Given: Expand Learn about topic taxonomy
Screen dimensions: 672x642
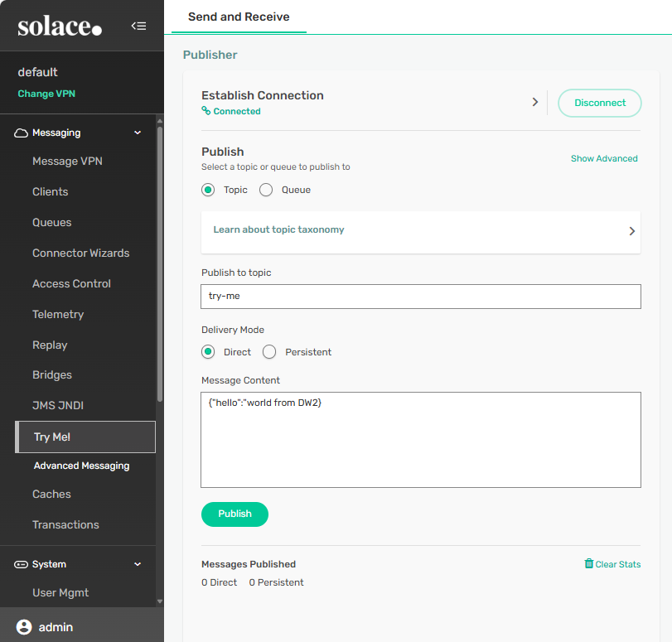Looking at the screenshot, I should 631,231.
